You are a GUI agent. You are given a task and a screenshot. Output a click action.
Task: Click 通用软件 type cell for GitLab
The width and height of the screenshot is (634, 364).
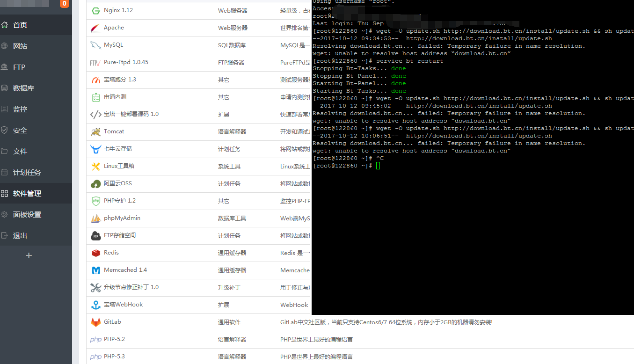point(229,322)
